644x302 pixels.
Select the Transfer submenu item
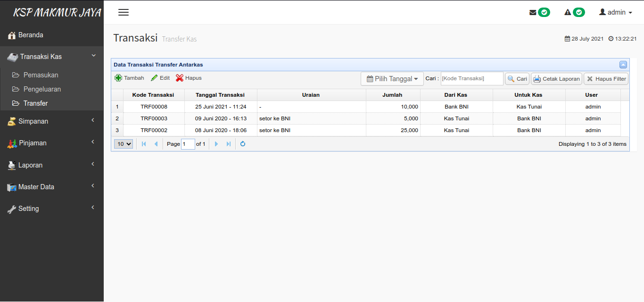pyautogui.click(x=36, y=103)
